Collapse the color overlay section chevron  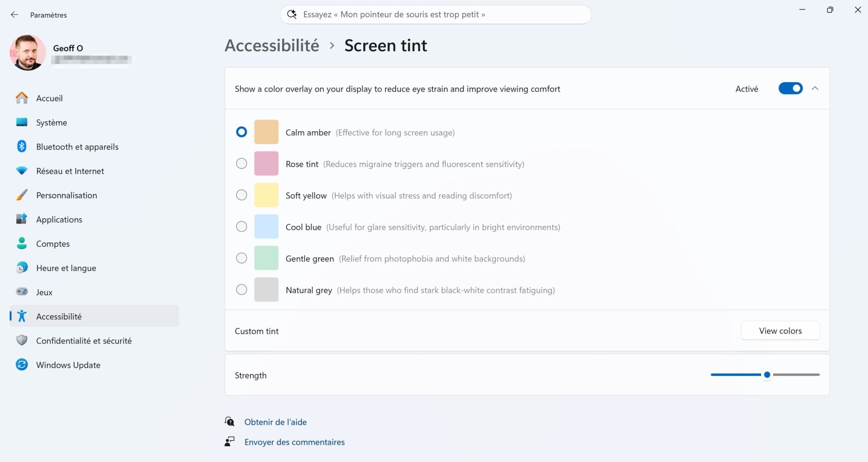[816, 88]
